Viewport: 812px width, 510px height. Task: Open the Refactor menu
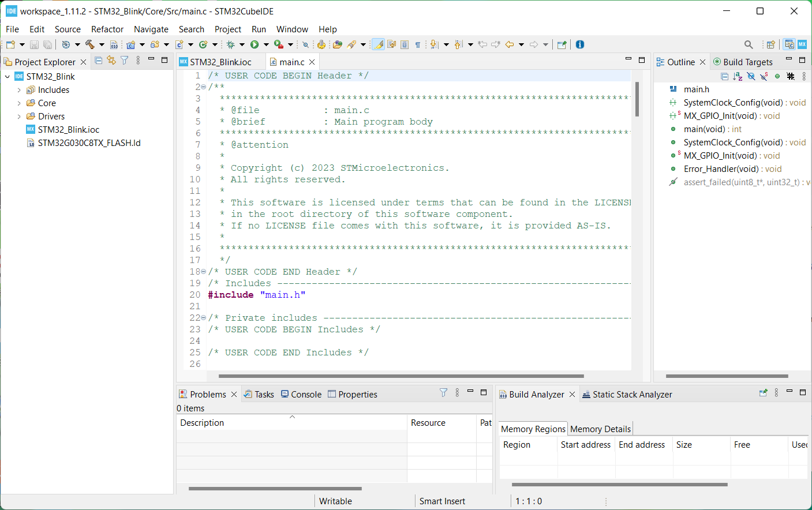pos(107,29)
